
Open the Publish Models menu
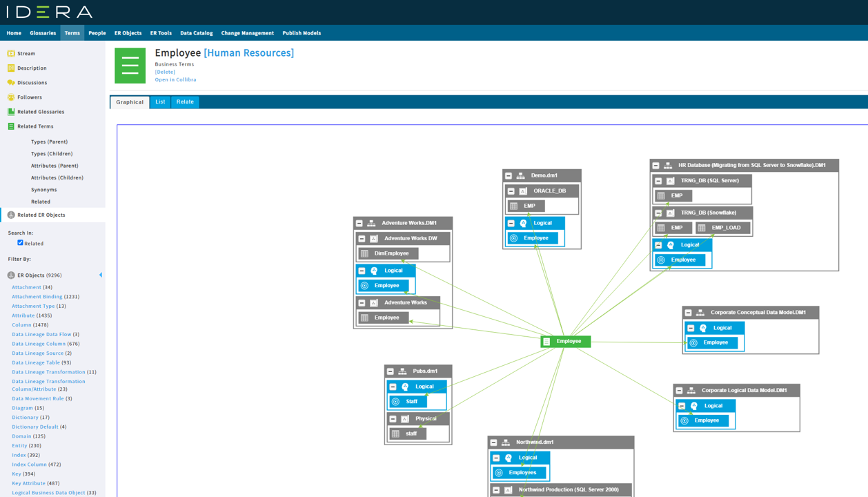point(302,33)
